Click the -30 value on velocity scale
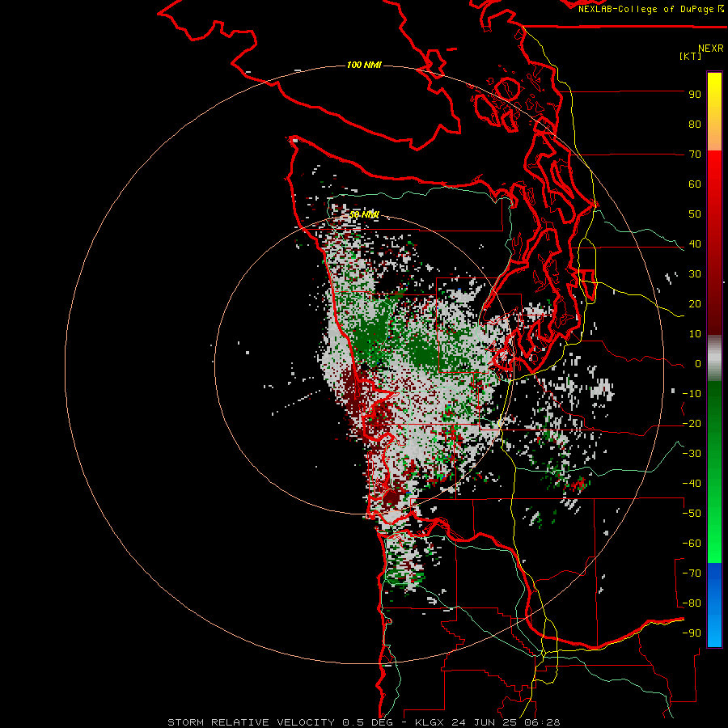Viewport: 728px width, 728px height. [692, 454]
